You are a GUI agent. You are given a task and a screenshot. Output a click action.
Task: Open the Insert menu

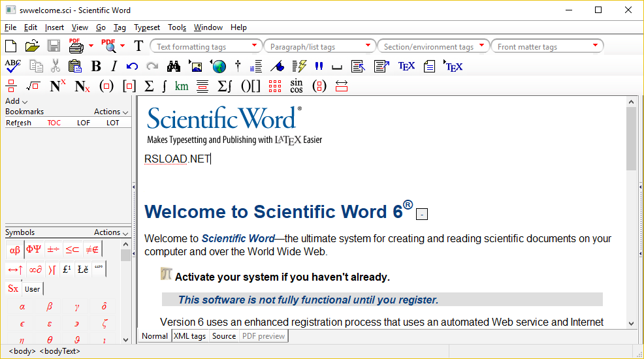click(x=55, y=27)
